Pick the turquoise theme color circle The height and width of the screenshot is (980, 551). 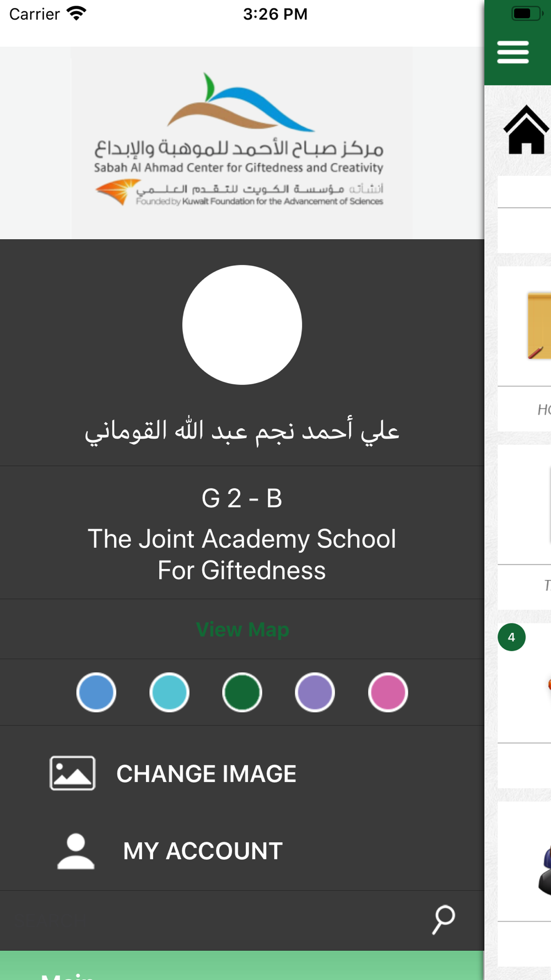tap(169, 692)
